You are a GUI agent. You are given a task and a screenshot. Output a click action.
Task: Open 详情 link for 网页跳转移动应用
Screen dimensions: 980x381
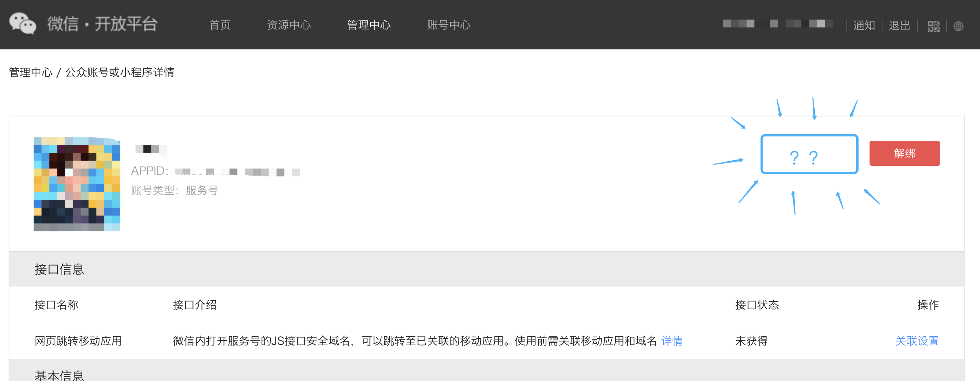point(672,341)
